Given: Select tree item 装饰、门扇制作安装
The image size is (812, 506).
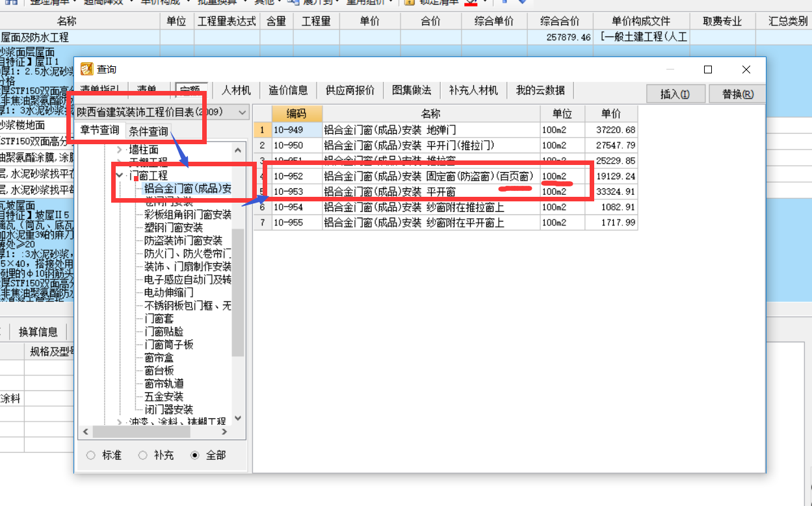Looking at the screenshot, I should [188, 266].
